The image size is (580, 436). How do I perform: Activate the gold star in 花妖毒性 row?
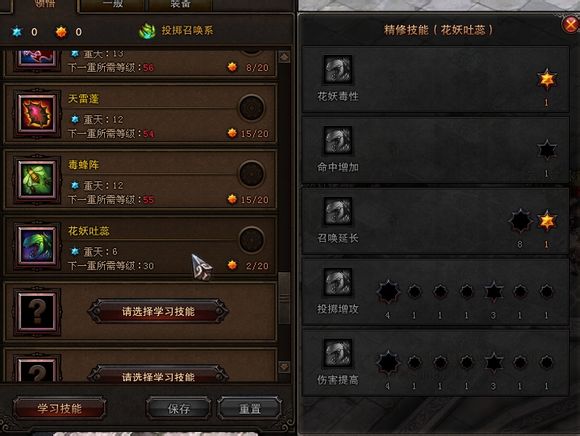(547, 79)
